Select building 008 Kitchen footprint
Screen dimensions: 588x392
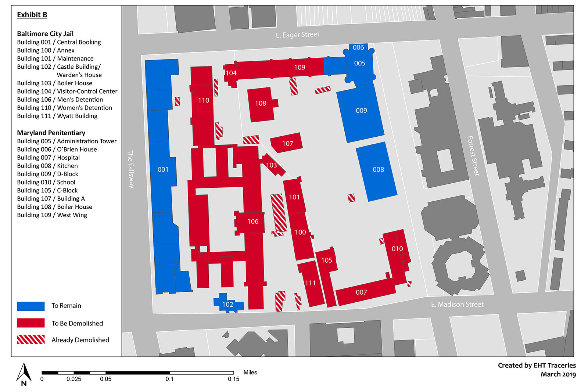[x=378, y=170]
